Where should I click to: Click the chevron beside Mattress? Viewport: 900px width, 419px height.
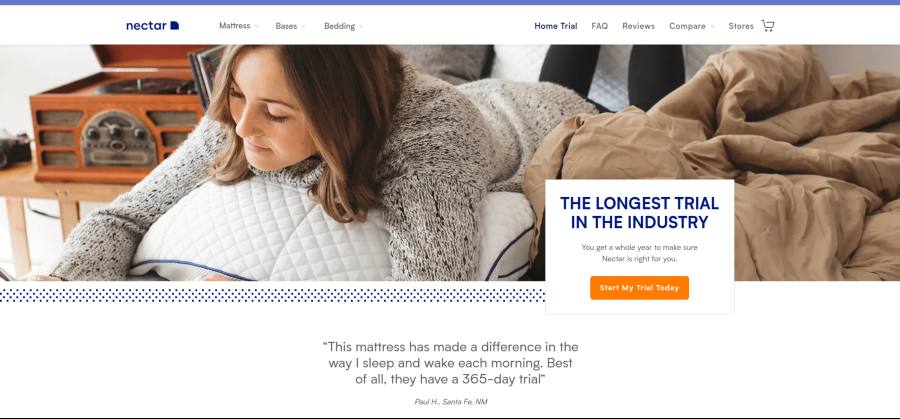click(x=257, y=26)
